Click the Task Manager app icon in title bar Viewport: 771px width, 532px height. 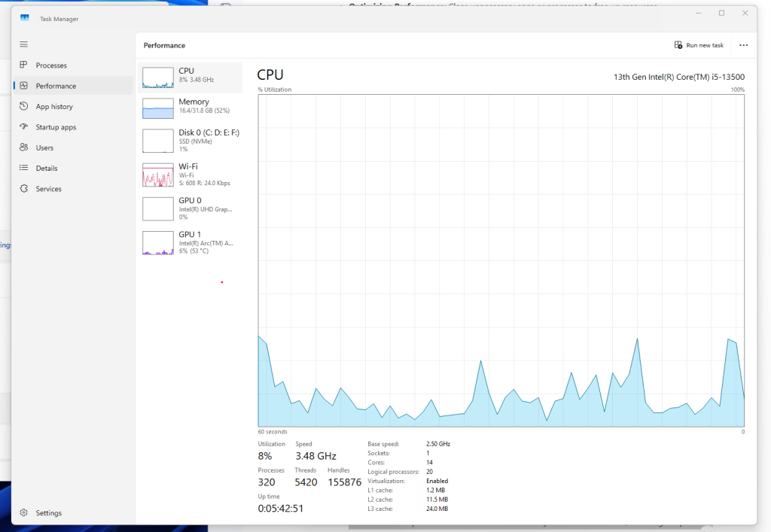coord(25,18)
